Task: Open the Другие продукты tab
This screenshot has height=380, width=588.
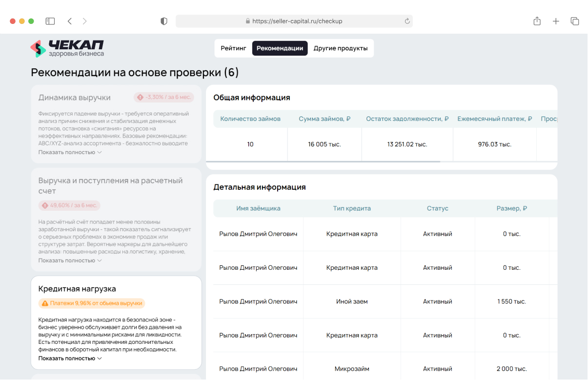Action: (341, 48)
